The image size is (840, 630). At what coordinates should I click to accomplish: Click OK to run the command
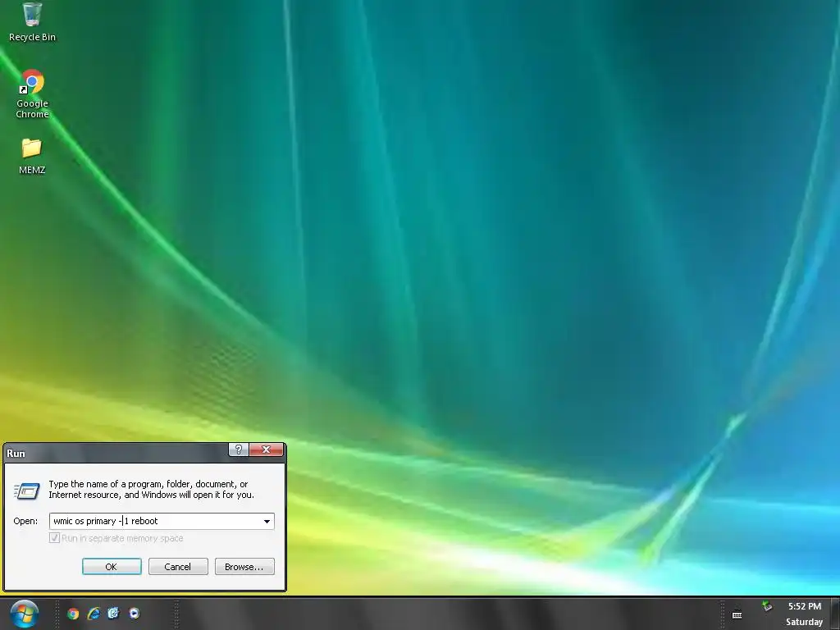pyautogui.click(x=112, y=567)
